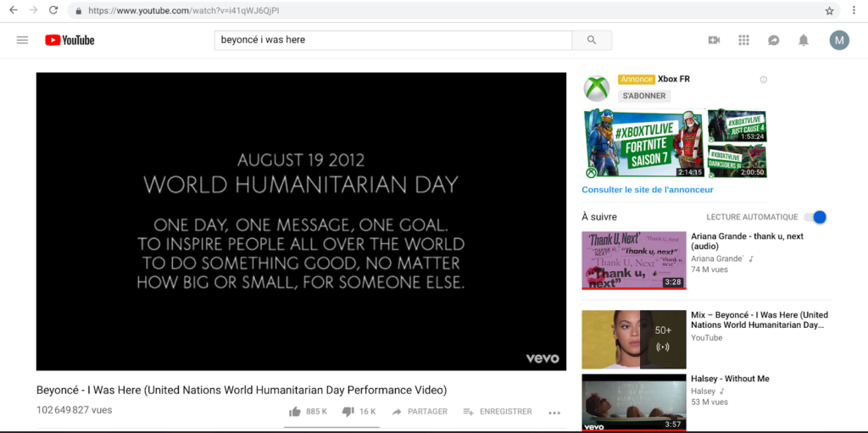
Task: Click the browser forward arrow
Action: (x=33, y=10)
